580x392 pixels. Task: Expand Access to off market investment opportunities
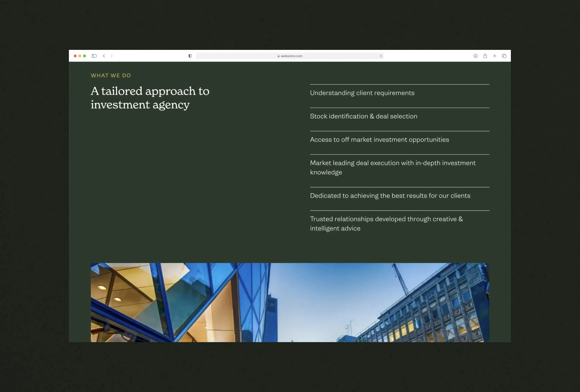379,139
